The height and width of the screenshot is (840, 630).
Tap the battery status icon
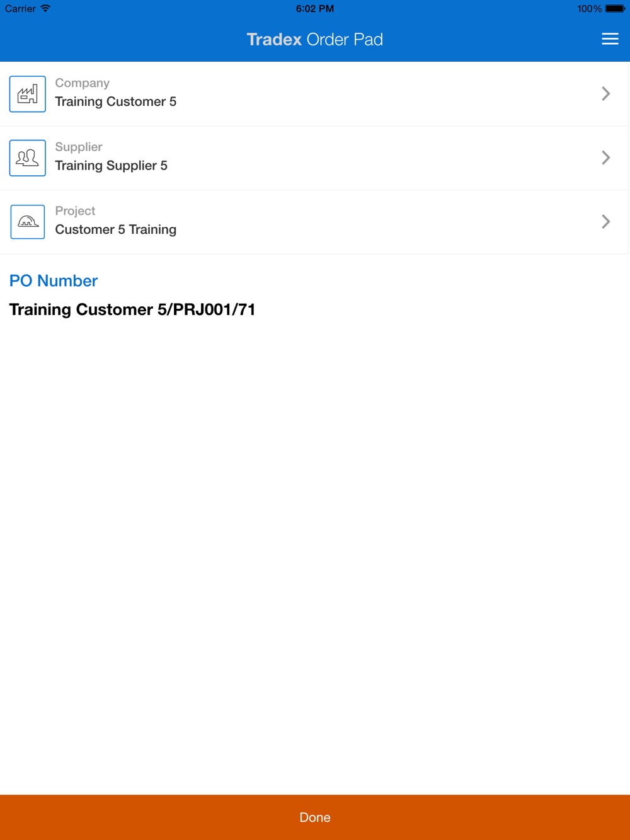616,9
